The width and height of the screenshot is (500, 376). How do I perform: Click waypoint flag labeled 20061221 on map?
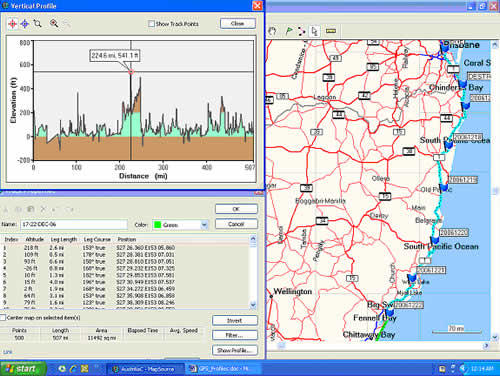tap(412, 277)
